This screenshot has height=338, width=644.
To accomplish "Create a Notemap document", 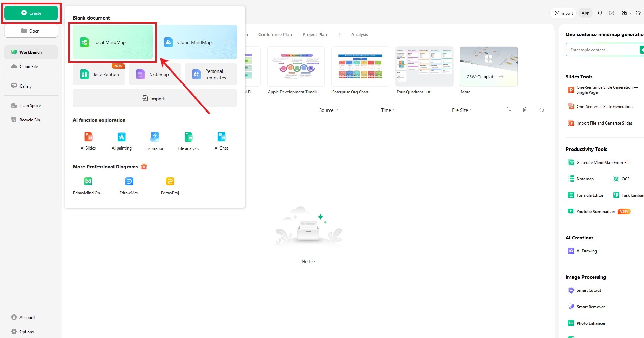I will 155,74.
